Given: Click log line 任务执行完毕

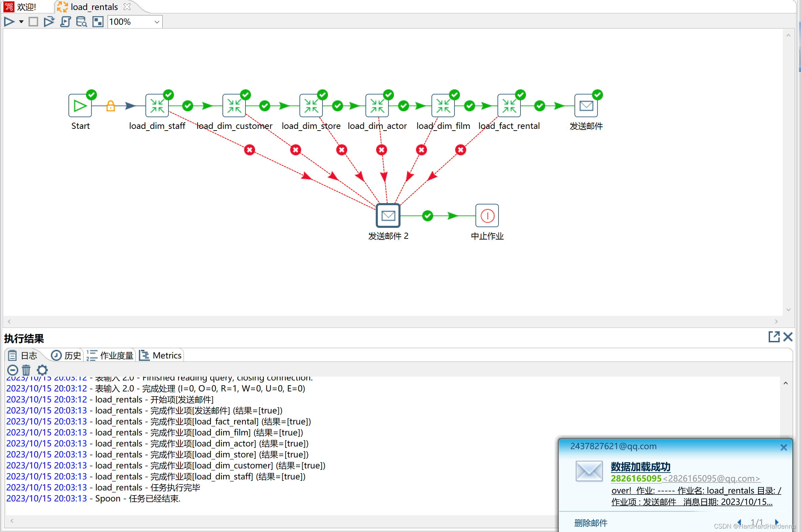Looking at the screenshot, I should [103, 487].
